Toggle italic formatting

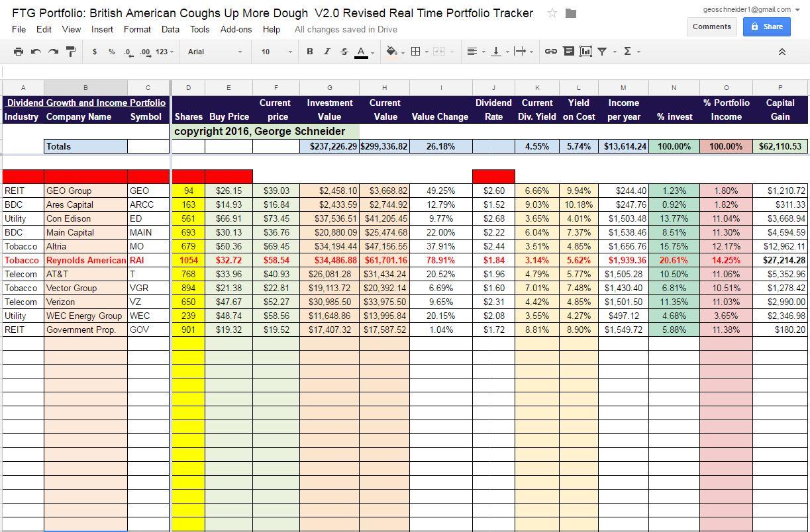coord(327,52)
